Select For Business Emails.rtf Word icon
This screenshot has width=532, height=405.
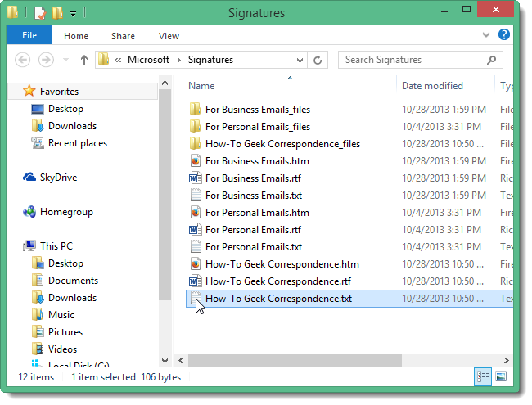[x=195, y=178]
